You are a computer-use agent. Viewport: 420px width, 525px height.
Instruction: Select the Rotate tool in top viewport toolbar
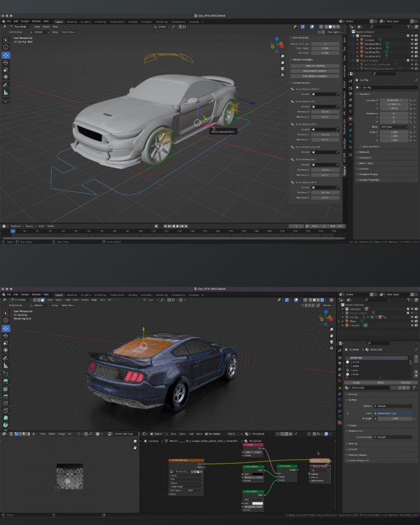[6, 62]
